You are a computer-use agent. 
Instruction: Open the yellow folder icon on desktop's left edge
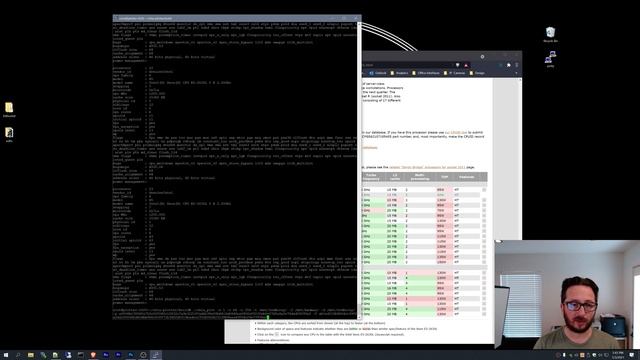coord(9,110)
